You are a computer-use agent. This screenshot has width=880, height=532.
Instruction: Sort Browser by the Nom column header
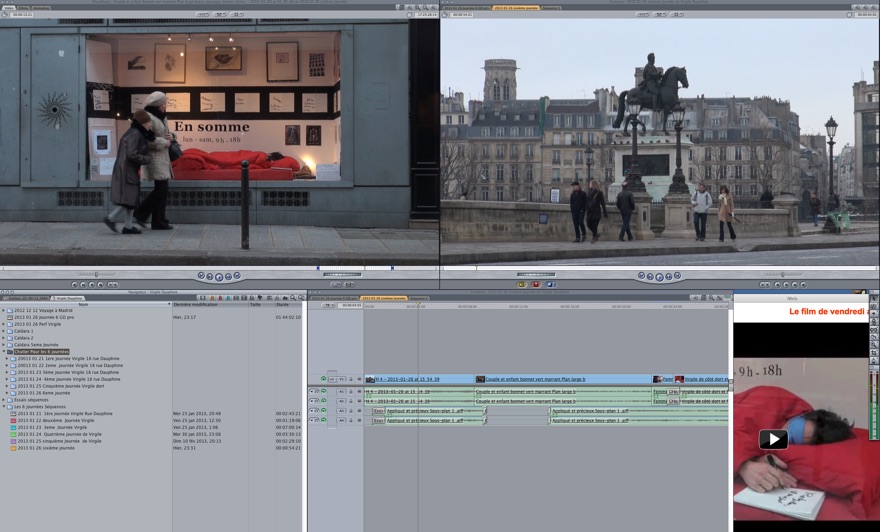pos(85,304)
